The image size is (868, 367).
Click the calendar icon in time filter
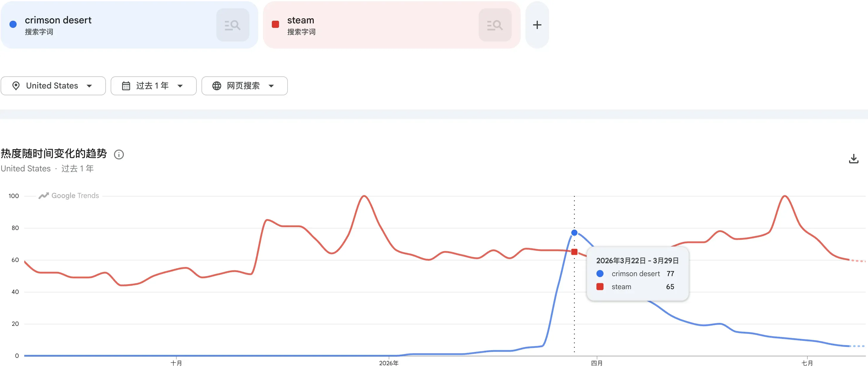[x=126, y=86]
